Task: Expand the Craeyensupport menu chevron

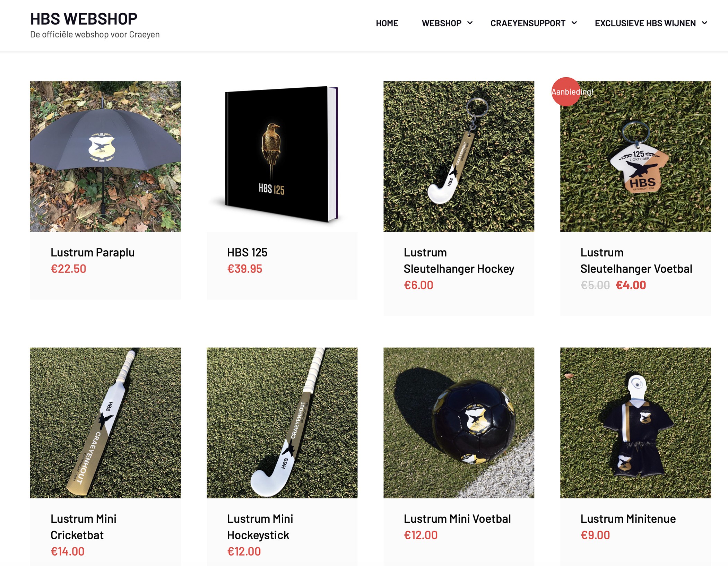Action: point(574,23)
